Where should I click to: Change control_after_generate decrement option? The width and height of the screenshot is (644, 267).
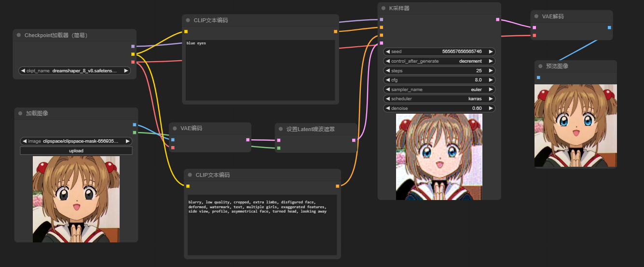click(x=439, y=61)
